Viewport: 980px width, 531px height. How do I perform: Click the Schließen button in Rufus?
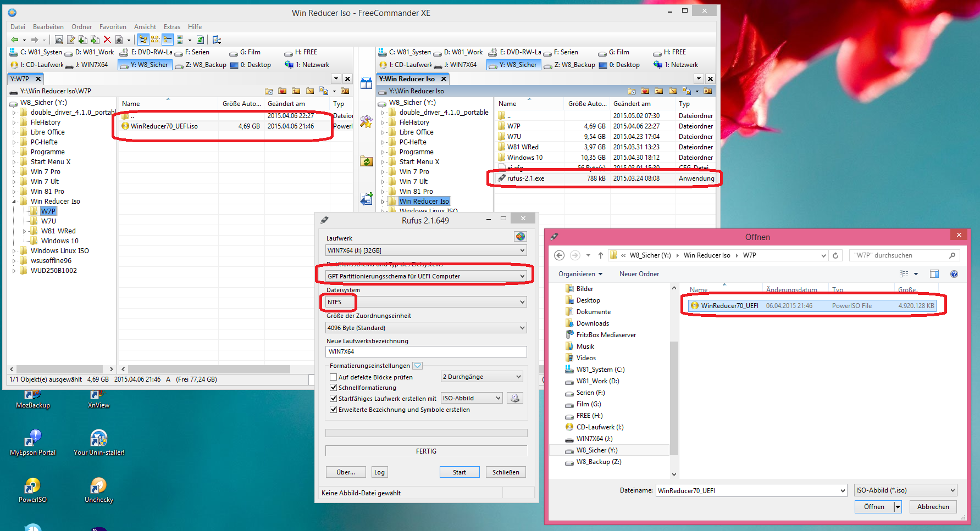(x=506, y=472)
